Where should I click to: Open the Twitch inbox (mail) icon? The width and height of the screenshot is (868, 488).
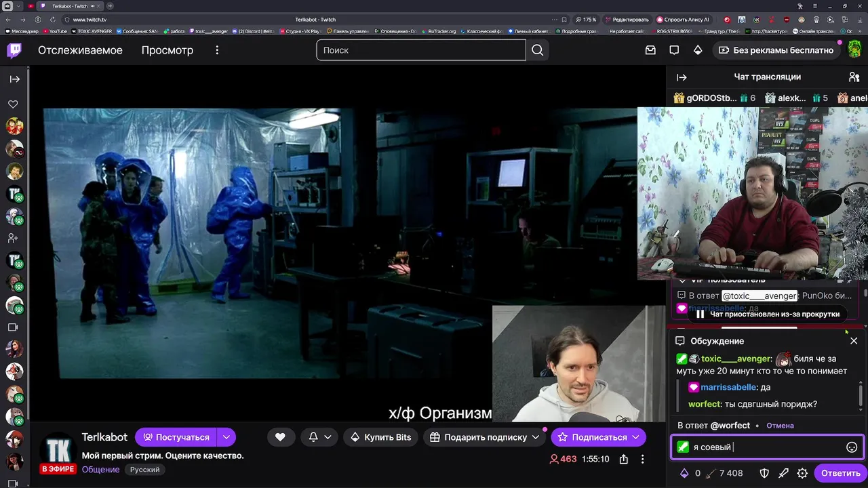click(x=650, y=50)
